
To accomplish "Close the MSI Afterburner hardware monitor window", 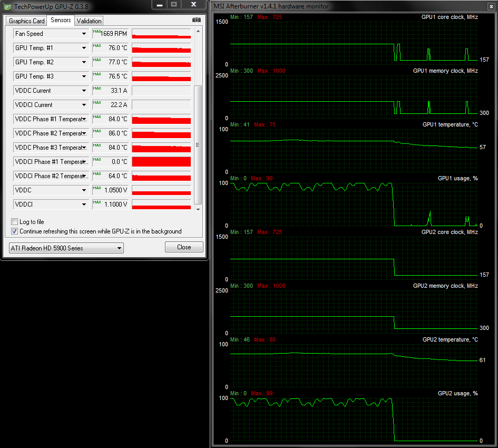I will point(491,6).
